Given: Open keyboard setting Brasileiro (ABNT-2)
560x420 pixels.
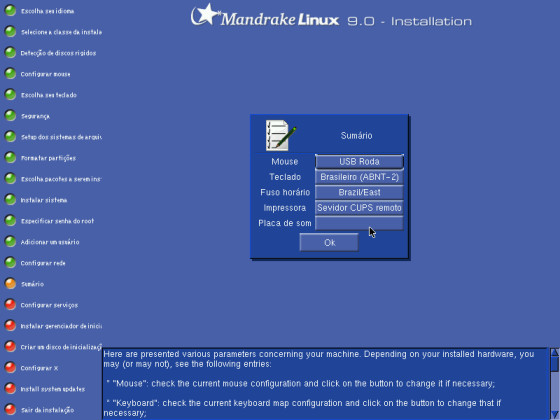Looking at the screenshot, I should click(x=359, y=177).
